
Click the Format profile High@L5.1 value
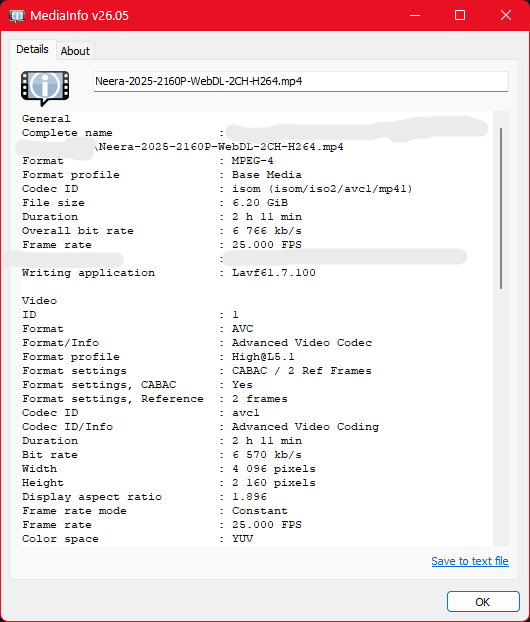263,357
